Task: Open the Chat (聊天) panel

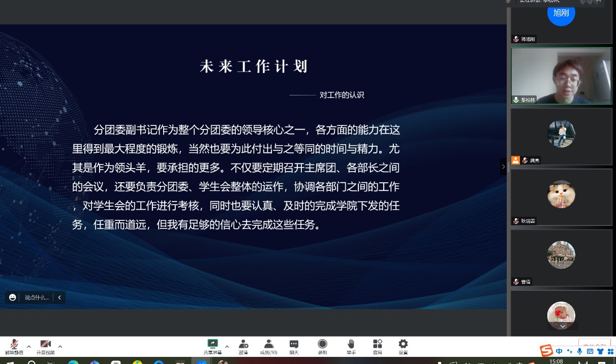Action: [294, 345]
